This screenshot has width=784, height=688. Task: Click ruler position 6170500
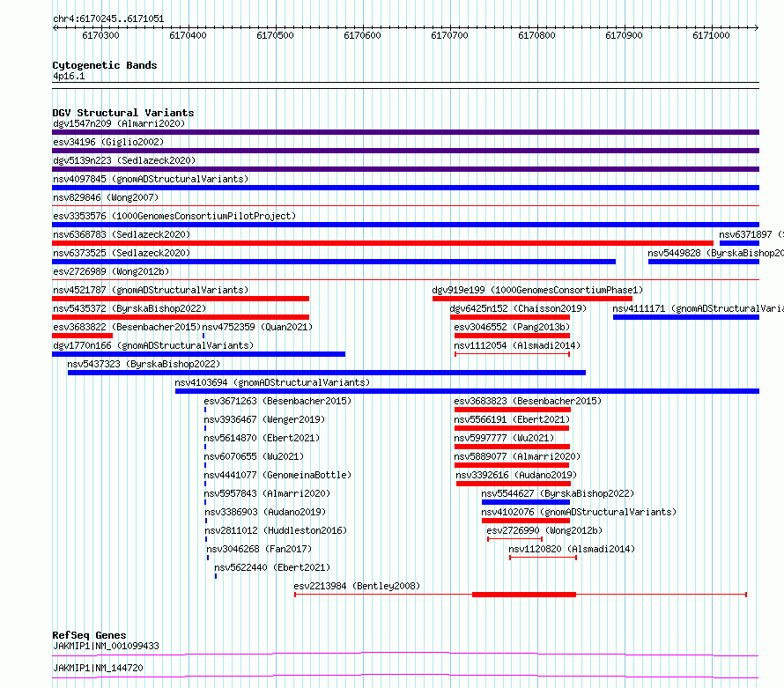275,35
